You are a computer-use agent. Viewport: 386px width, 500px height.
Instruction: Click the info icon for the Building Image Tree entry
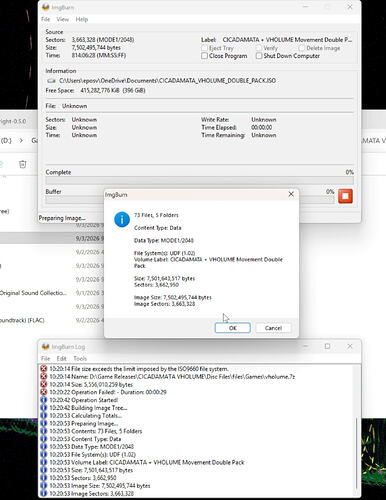(x=44, y=408)
